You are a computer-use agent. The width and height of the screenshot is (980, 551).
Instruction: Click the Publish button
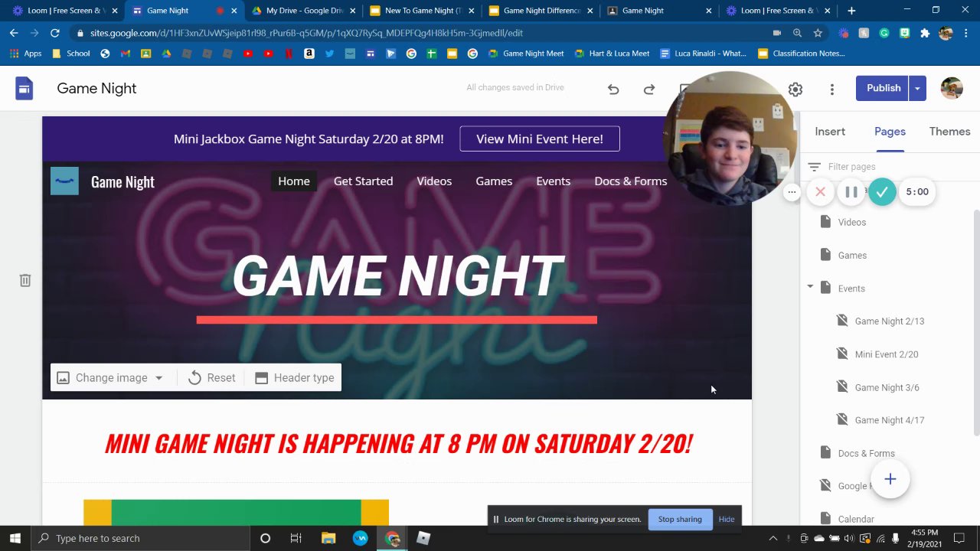pyautogui.click(x=883, y=88)
